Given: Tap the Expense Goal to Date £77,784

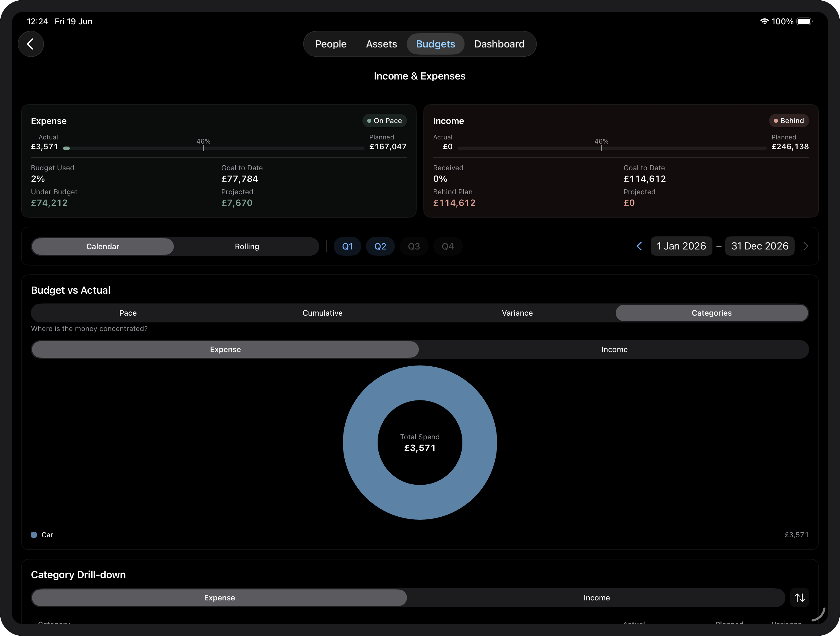Looking at the screenshot, I should (x=240, y=179).
